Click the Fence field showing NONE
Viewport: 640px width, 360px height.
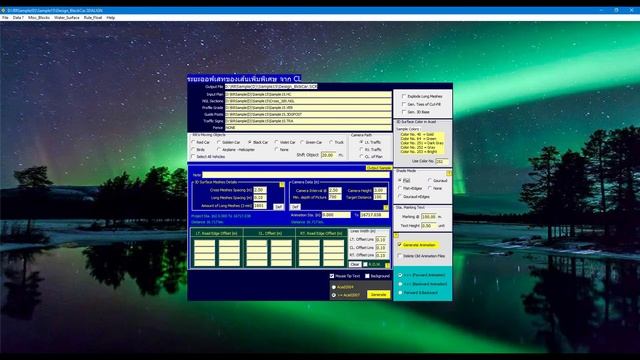click(x=308, y=128)
